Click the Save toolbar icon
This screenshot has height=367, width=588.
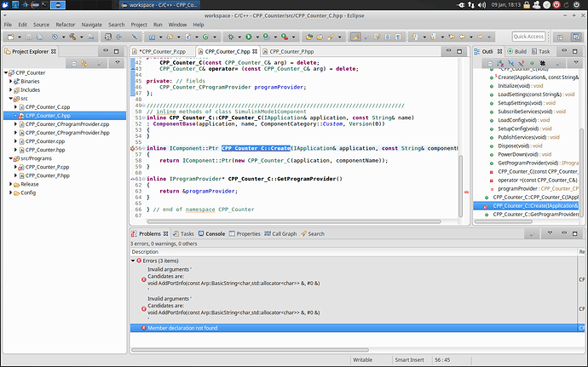click(x=29, y=37)
